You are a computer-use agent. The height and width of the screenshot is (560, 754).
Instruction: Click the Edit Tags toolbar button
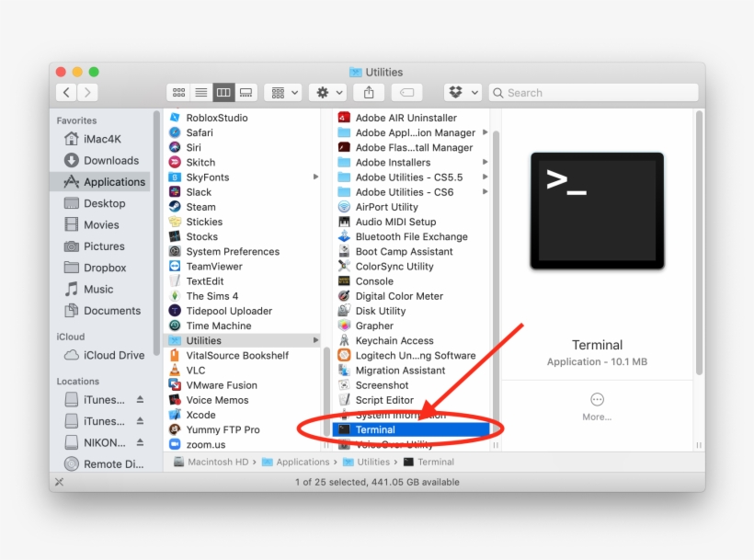pos(406,92)
